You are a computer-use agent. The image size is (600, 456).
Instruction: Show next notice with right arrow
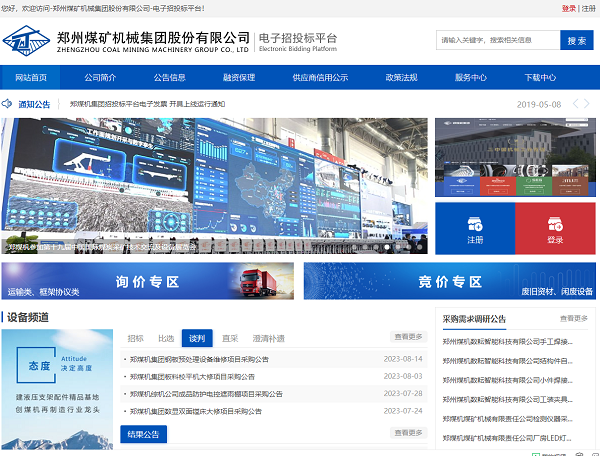pos(587,103)
